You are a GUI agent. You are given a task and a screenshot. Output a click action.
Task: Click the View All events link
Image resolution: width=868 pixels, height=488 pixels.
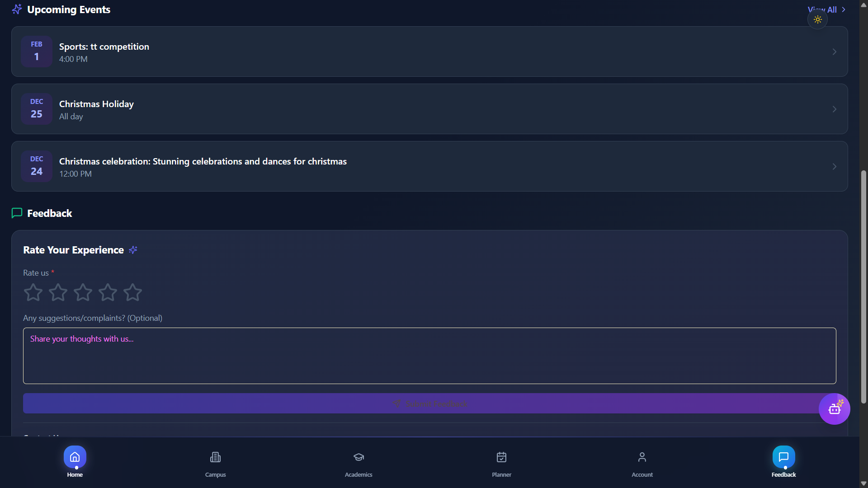[832, 9]
